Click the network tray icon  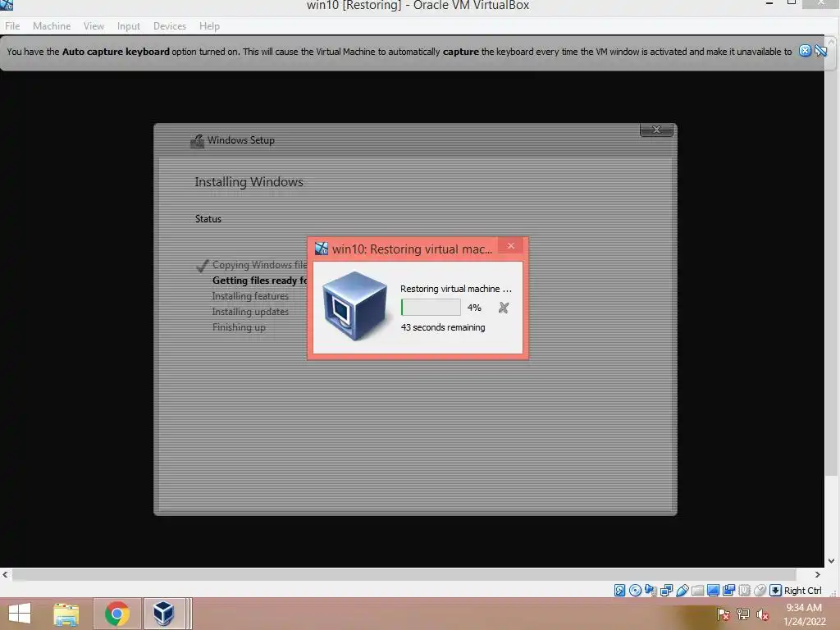coord(743,614)
